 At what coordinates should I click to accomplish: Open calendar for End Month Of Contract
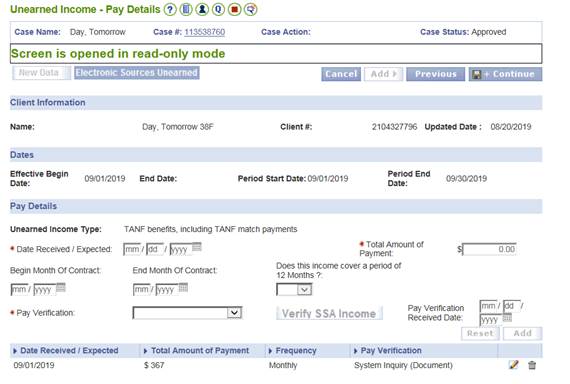coord(184,287)
